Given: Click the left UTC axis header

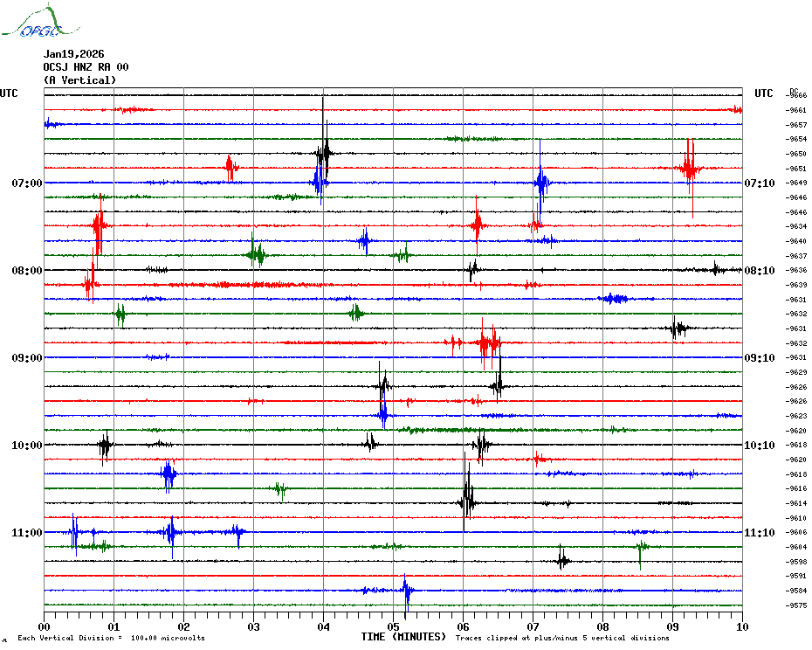Looking at the screenshot, I should pos(9,93).
